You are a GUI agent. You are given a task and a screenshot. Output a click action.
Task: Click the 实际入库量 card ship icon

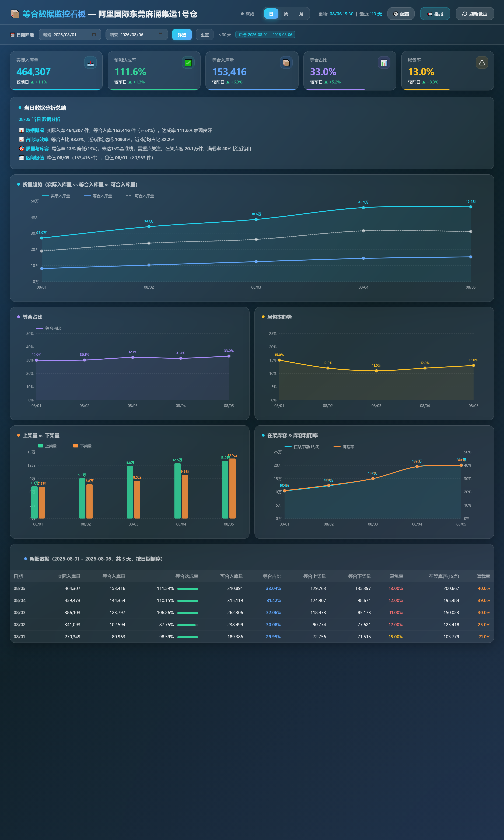pos(90,63)
